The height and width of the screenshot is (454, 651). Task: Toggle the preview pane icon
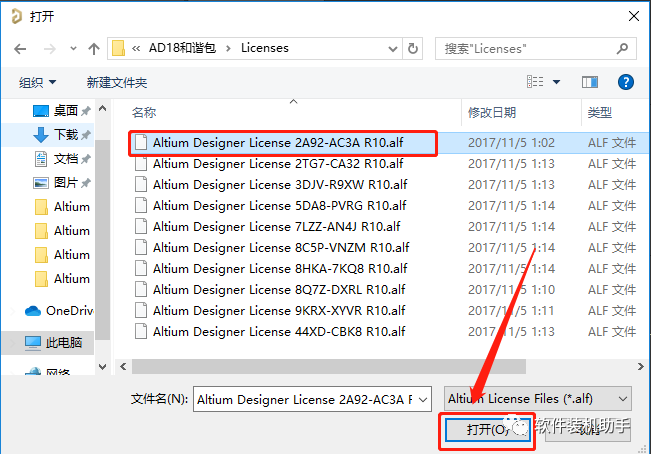click(590, 82)
